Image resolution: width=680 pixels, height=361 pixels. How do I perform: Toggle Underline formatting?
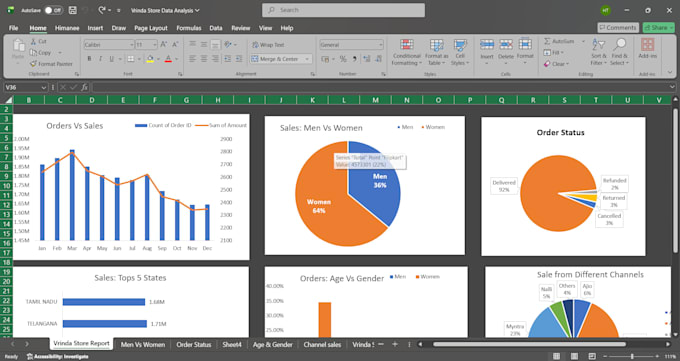(x=111, y=59)
